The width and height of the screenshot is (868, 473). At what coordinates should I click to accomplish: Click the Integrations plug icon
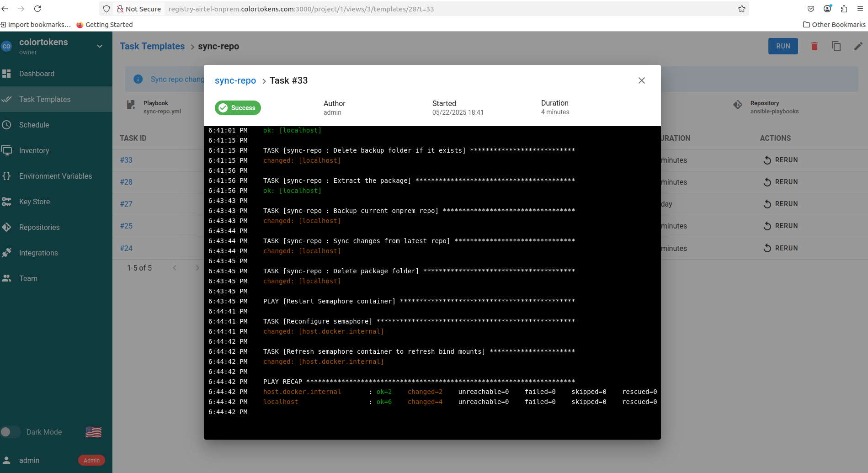[x=6, y=253]
